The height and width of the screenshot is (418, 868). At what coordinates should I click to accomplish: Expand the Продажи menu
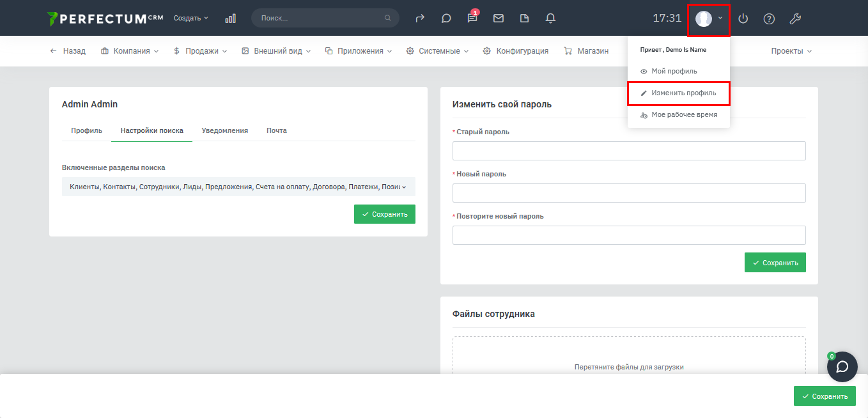[x=200, y=51]
